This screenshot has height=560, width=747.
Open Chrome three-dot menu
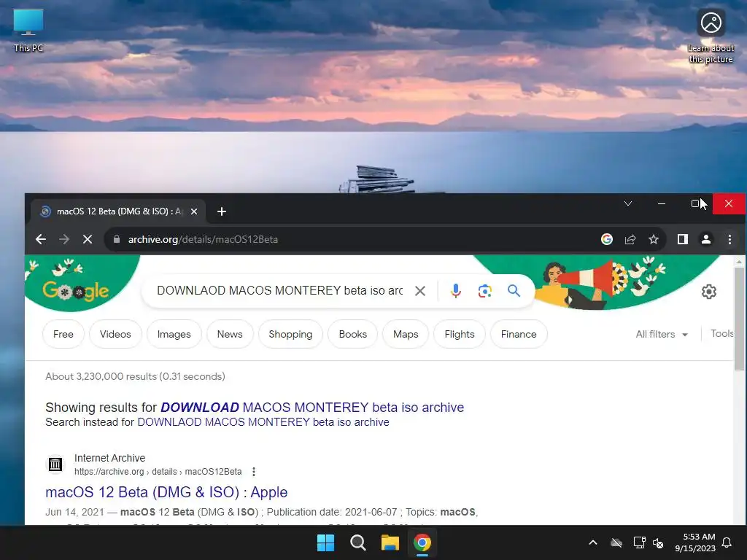(729, 239)
